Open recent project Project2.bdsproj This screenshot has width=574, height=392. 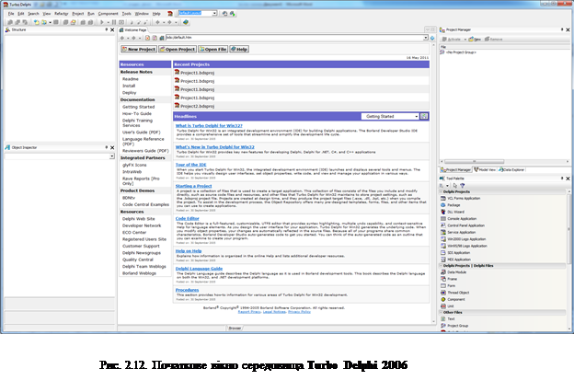pos(197,106)
